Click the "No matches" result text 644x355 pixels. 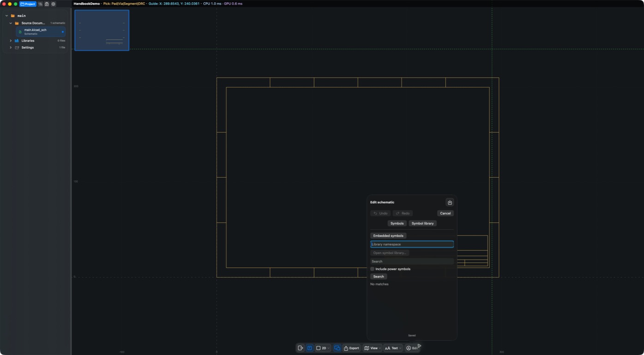pyautogui.click(x=379, y=284)
